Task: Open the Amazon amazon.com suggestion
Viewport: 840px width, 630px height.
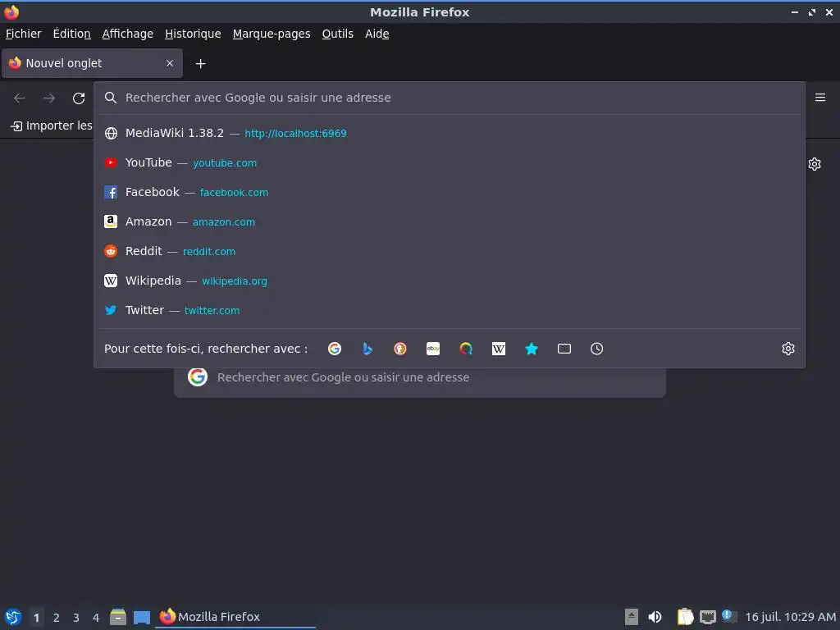Action: click(450, 221)
